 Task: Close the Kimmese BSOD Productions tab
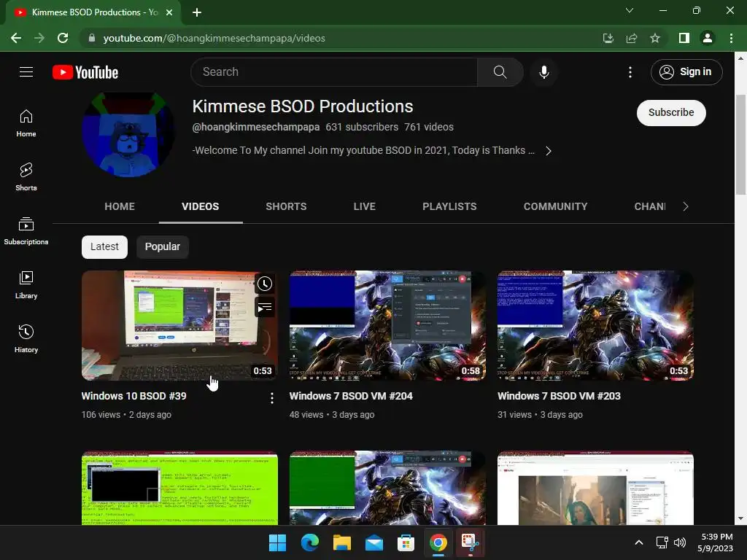click(169, 12)
